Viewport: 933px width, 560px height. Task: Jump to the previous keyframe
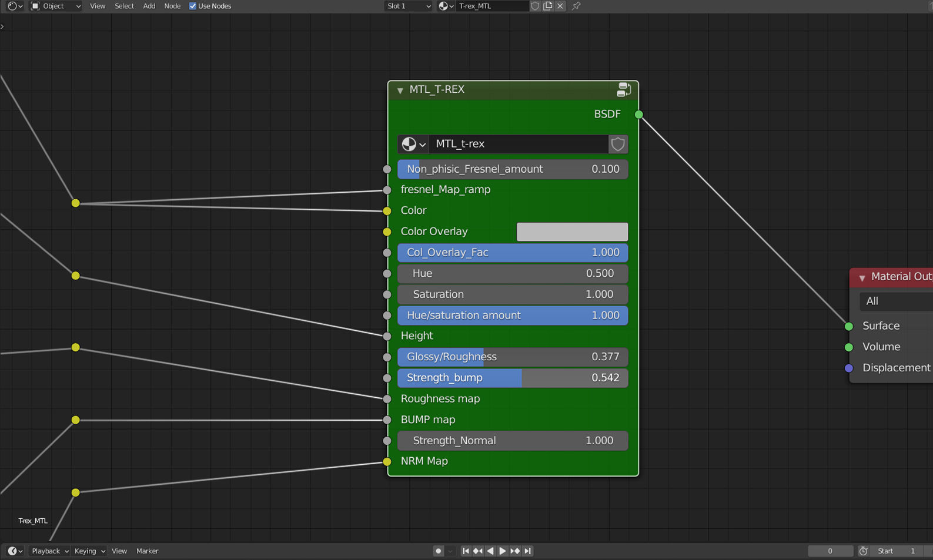point(478,551)
